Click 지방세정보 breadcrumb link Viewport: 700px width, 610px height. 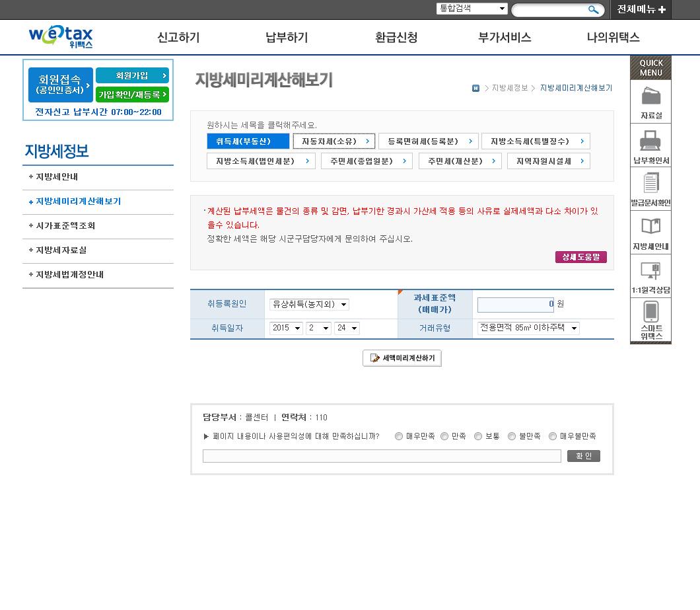509,88
